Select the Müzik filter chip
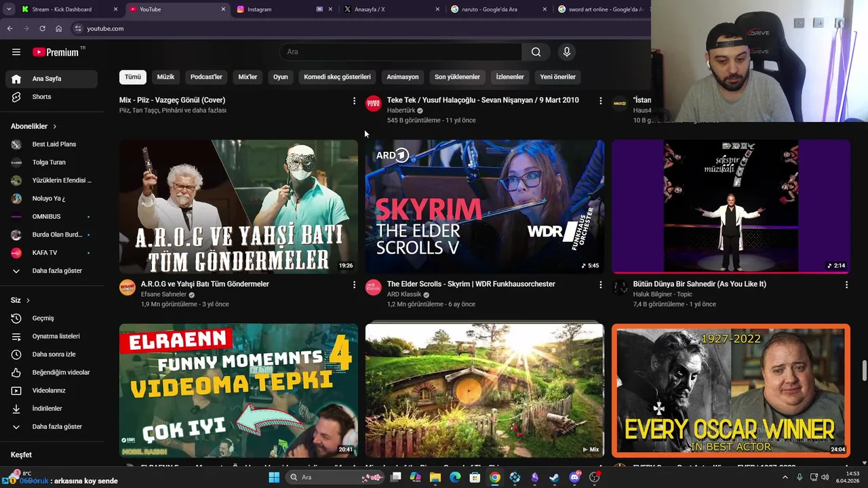 (x=165, y=77)
